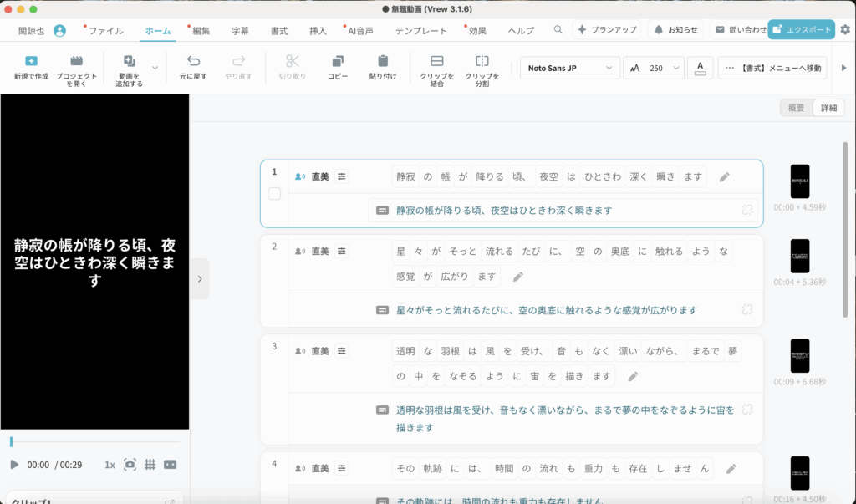Switch to 詳細 view

(x=828, y=108)
